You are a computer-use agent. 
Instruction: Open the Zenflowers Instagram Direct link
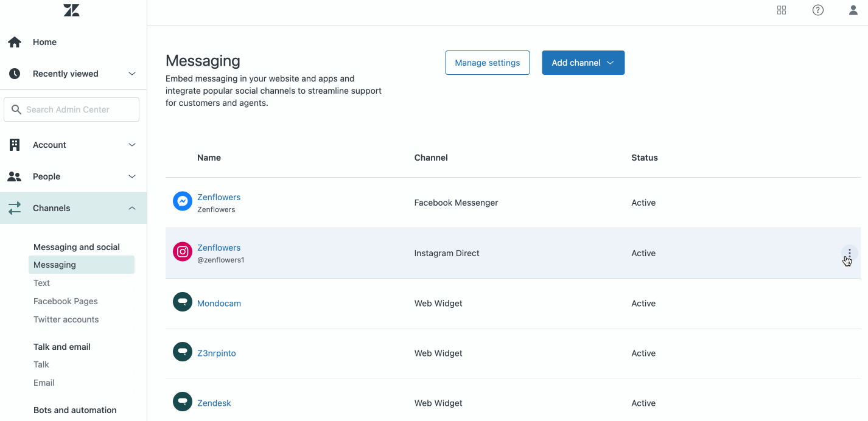point(219,248)
